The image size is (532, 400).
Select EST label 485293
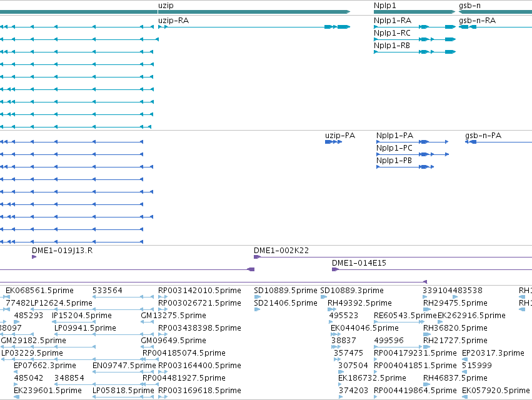tap(29, 316)
